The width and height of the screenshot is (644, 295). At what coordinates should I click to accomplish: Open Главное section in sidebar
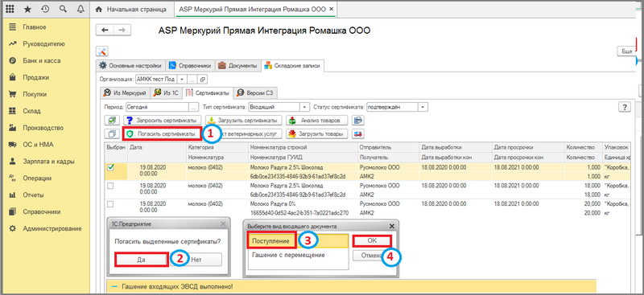click(35, 27)
